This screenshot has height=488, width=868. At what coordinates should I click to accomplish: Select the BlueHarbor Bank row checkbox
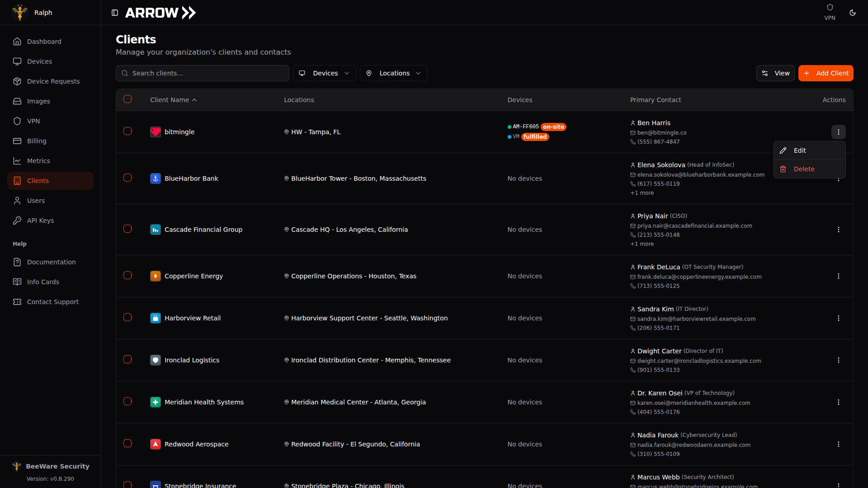pyautogui.click(x=127, y=178)
